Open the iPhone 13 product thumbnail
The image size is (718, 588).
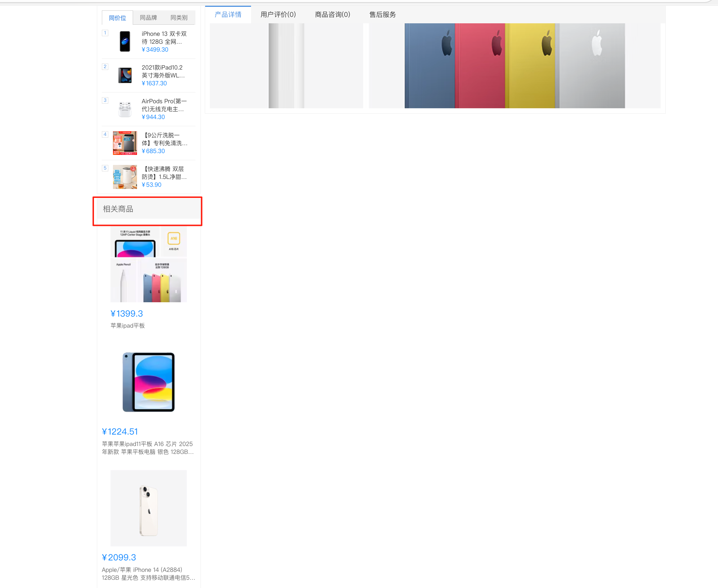(125, 42)
